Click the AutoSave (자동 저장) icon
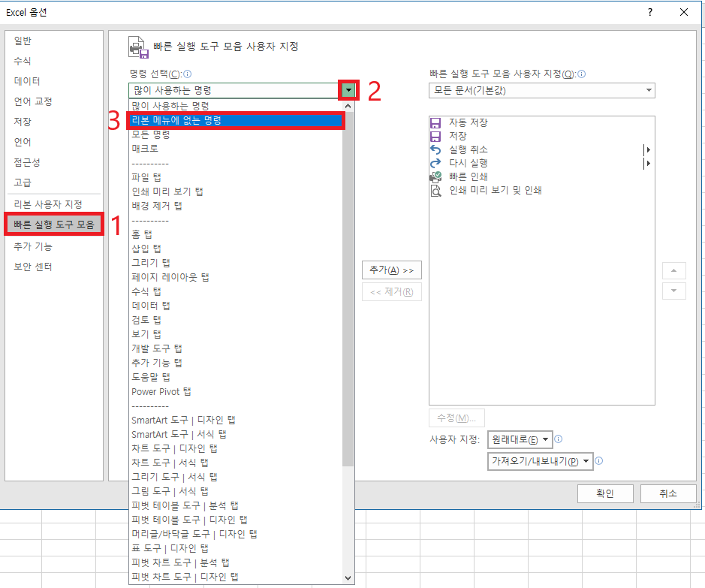Image resolution: width=705 pixels, height=588 pixels. (435, 122)
